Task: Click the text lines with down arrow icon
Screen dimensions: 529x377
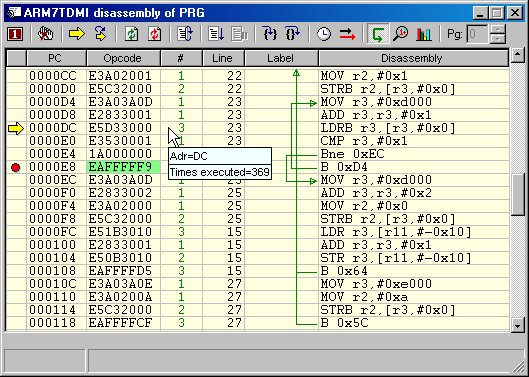Action: pos(216,34)
